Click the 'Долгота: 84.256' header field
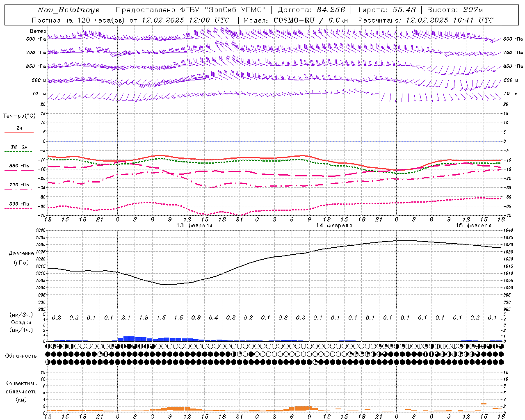The height and width of the screenshot is (420, 525). click(311, 10)
